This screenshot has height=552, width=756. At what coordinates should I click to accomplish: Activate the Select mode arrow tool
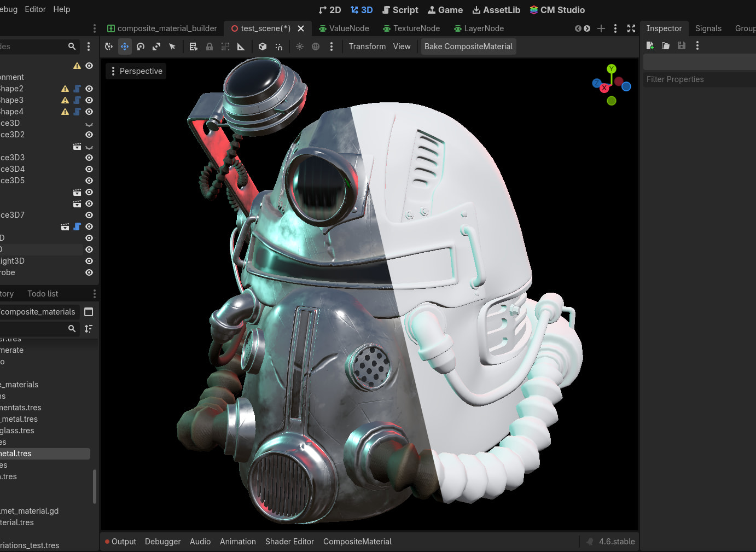pyautogui.click(x=172, y=47)
